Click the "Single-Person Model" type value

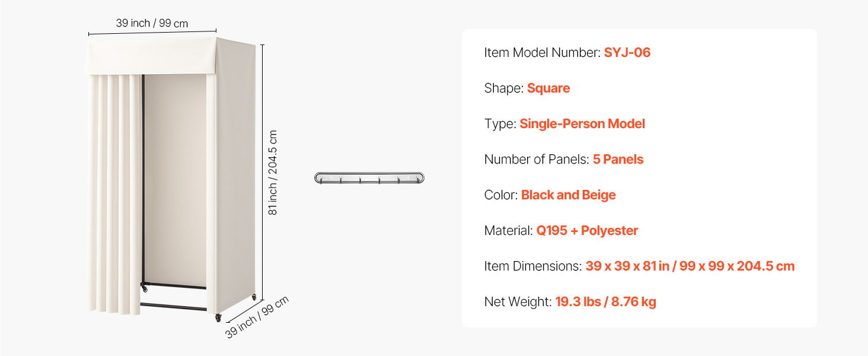pyautogui.click(x=582, y=124)
